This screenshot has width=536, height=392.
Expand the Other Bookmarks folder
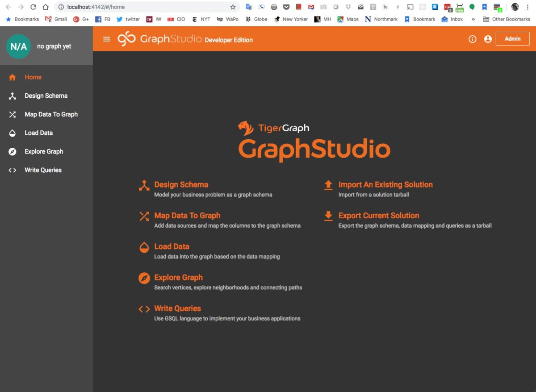[x=507, y=19]
